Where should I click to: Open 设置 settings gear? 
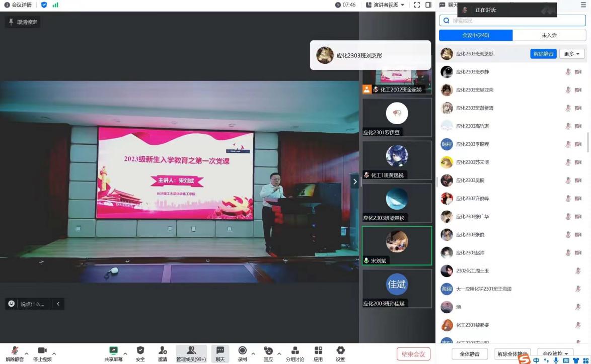340,351
